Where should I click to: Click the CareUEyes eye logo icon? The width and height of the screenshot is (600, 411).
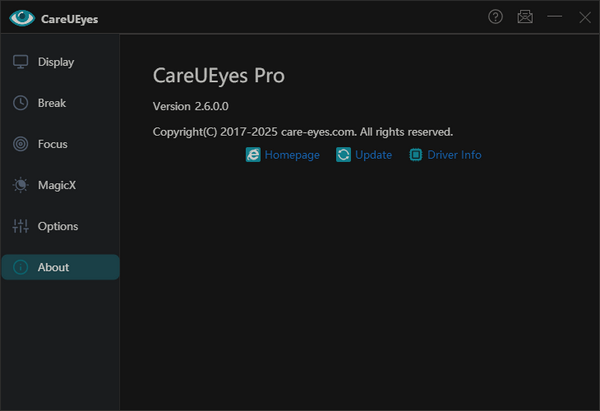point(22,18)
